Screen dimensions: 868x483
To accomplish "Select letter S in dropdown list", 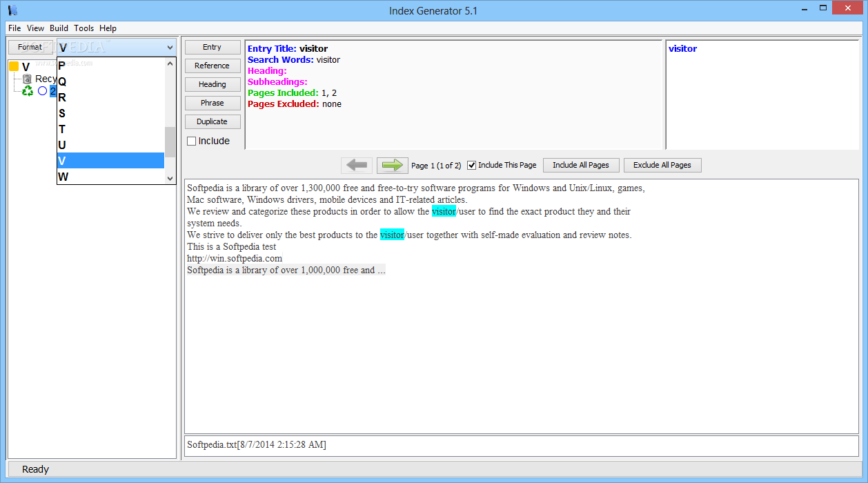I will pyautogui.click(x=110, y=113).
